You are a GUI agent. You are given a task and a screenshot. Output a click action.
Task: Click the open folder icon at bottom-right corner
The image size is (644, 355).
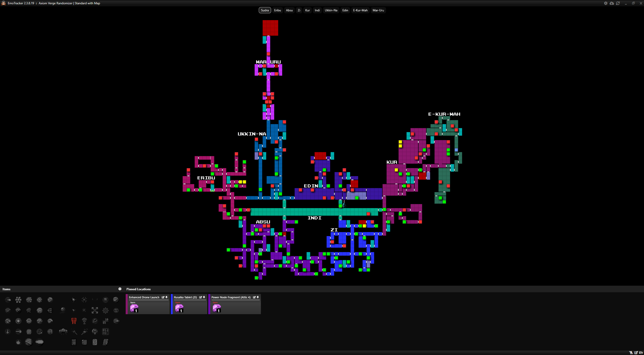pos(641,353)
